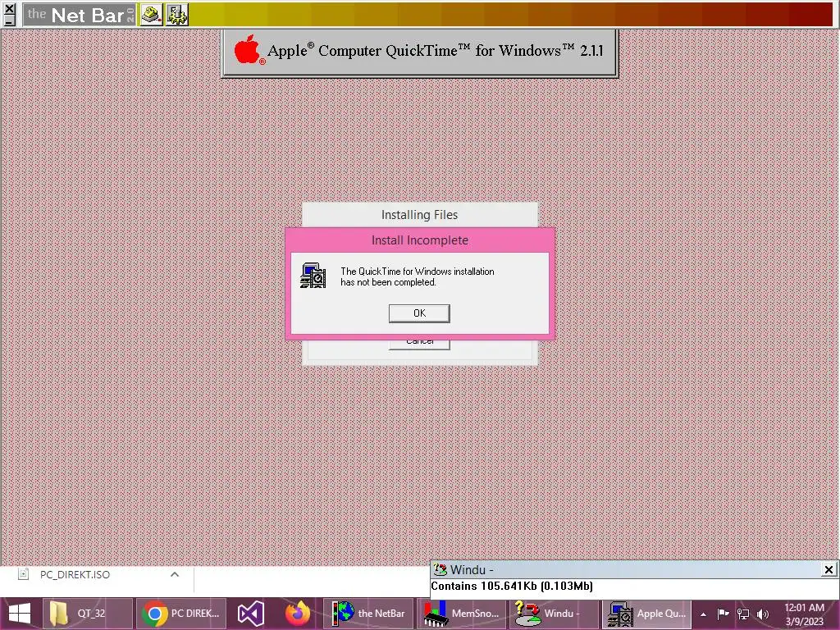Open the PC_DIREKT.ISO download options chevron

175,575
